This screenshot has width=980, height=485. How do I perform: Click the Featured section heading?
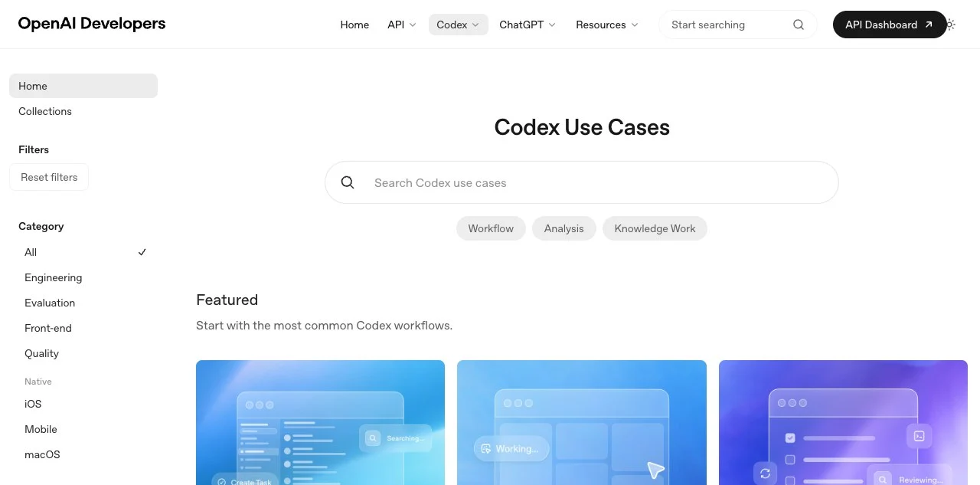tap(227, 300)
